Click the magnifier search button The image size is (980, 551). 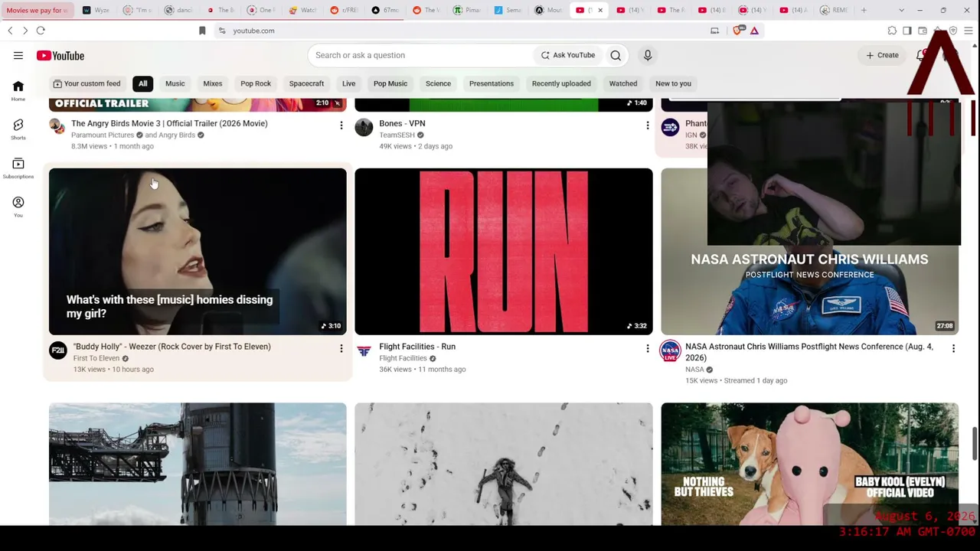(616, 55)
